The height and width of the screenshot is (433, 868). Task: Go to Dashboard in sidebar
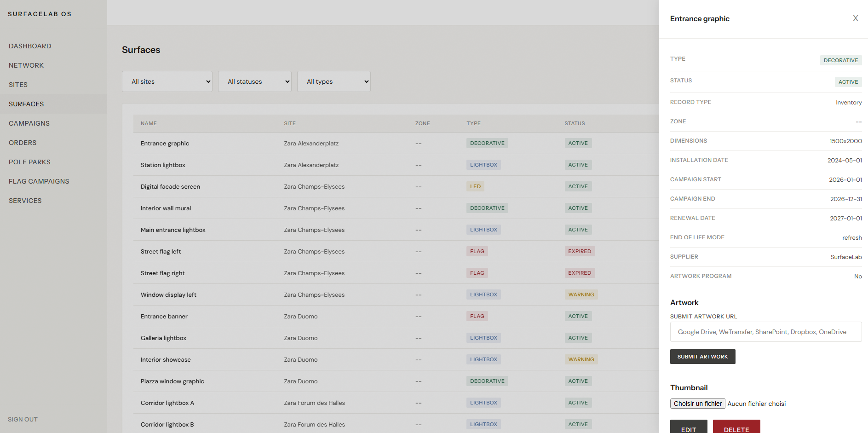coord(30,46)
